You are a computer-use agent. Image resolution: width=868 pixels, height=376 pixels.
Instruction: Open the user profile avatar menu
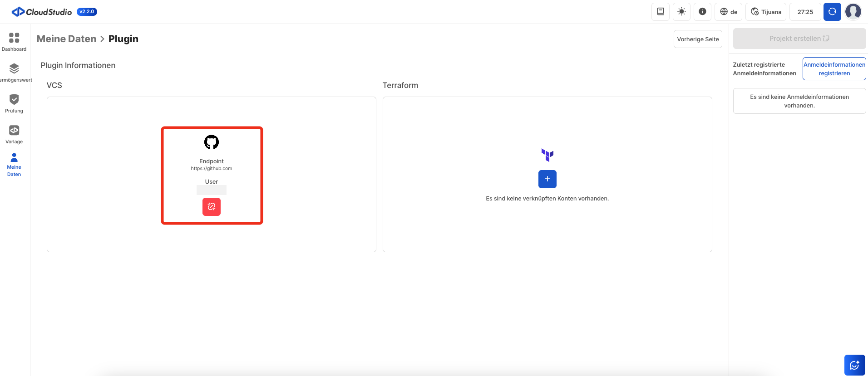[x=853, y=12]
